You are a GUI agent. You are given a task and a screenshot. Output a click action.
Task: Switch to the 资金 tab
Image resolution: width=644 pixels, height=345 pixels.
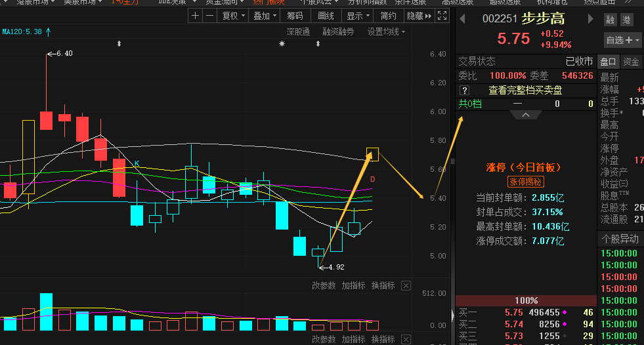point(632,62)
